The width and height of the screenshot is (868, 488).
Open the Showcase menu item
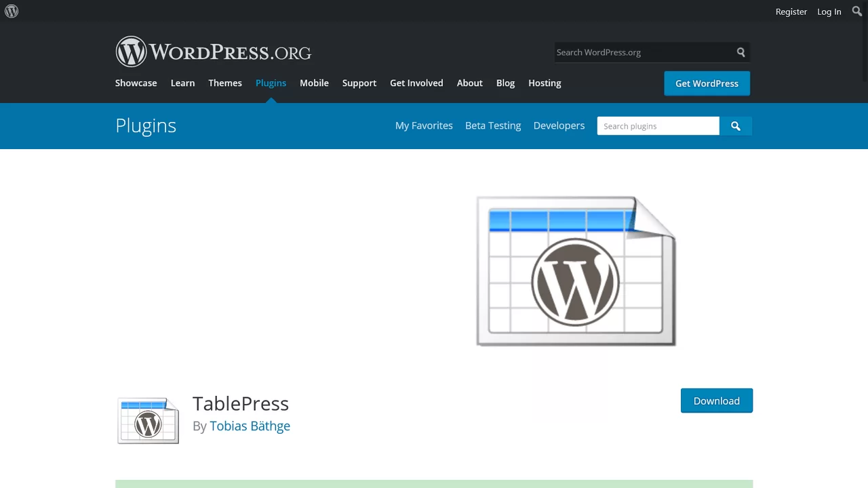pyautogui.click(x=136, y=83)
